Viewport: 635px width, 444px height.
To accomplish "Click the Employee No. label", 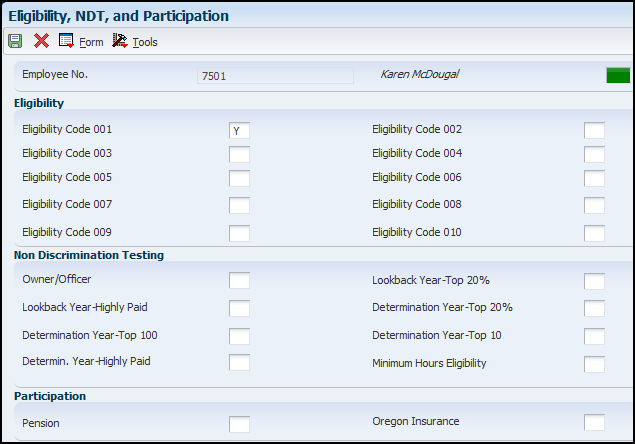I will (x=55, y=74).
